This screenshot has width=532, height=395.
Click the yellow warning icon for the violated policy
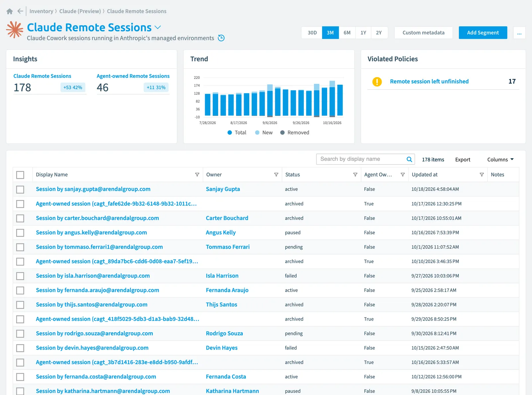(377, 81)
